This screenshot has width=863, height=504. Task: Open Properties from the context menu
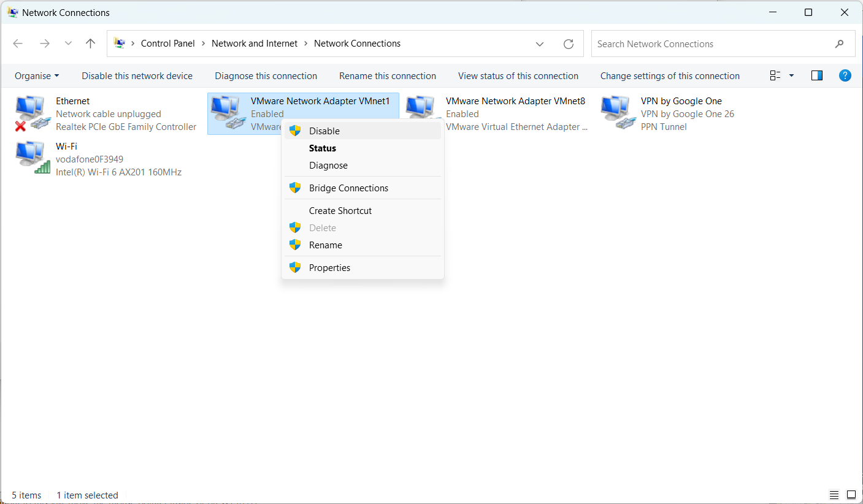[362, 267]
